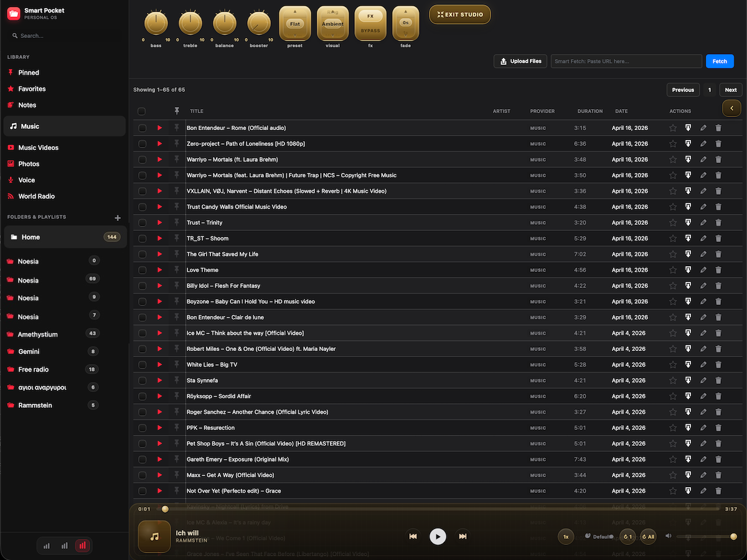Toggle repeat-one button in player
747x560 pixels.
coord(627,536)
